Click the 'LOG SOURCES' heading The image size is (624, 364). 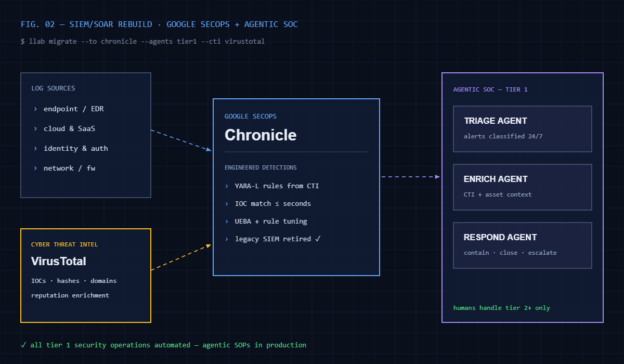[53, 88]
